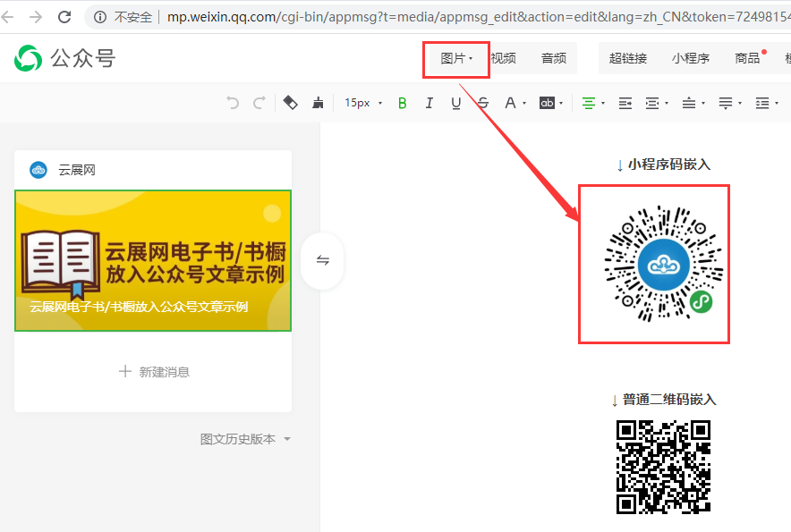This screenshot has height=532, width=791.
Task: Open the 图片 insert menu
Action: point(456,58)
